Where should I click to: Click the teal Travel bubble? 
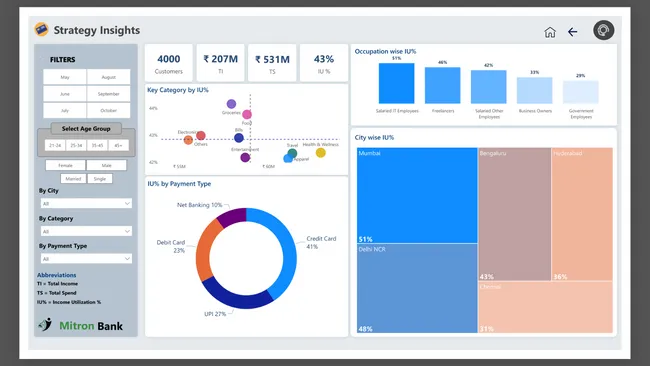[292, 153]
